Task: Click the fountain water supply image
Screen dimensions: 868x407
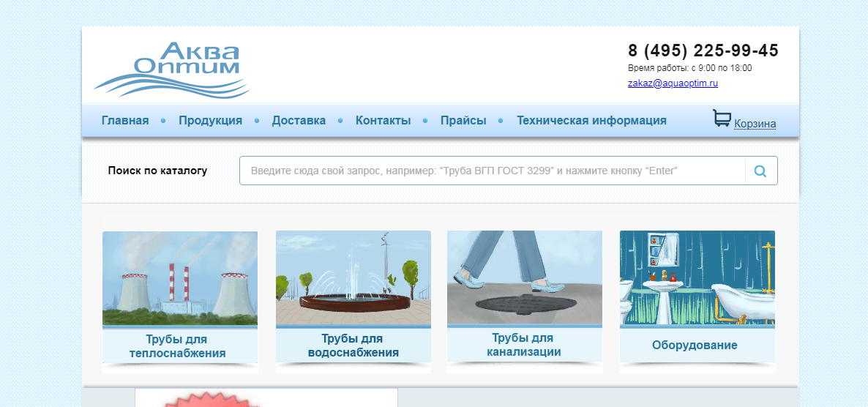Action: tap(353, 278)
